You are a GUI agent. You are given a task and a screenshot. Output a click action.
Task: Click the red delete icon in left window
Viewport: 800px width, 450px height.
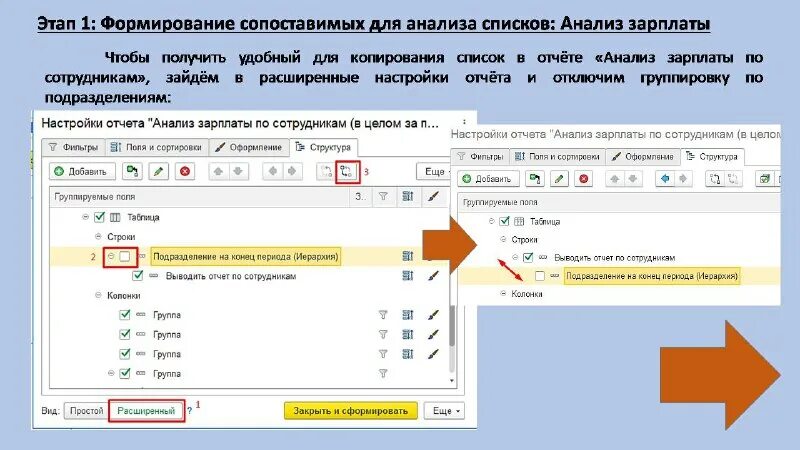[x=185, y=171]
